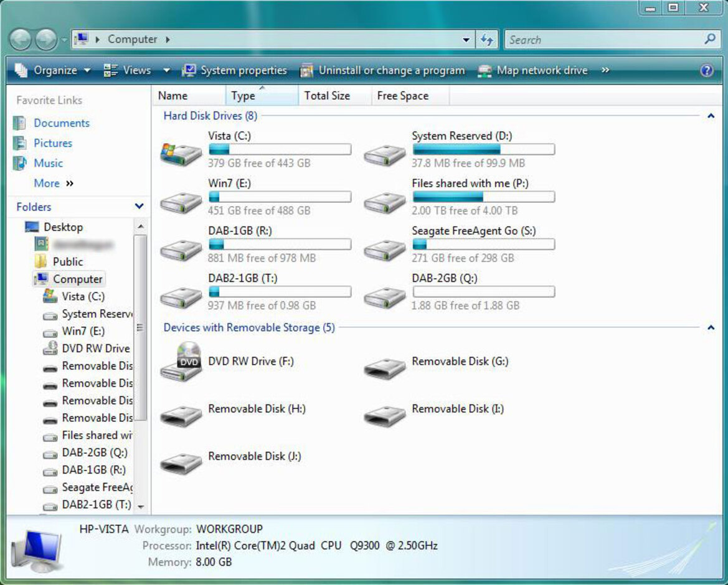Click the Hard Disk Drives (8) group header
This screenshot has height=585, width=728.
coord(210,116)
